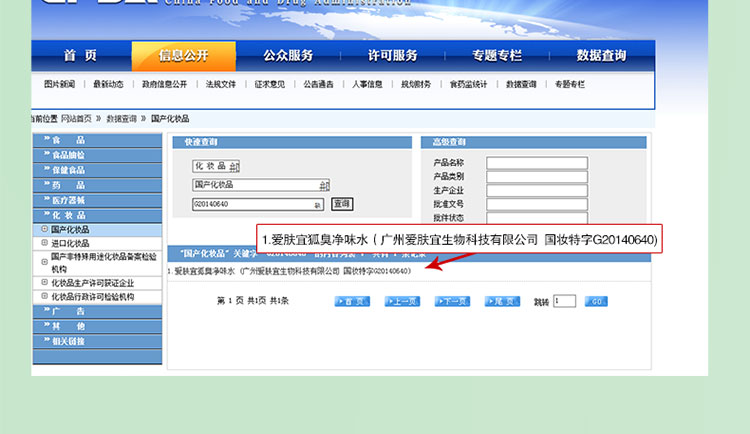The height and width of the screenshot is (434, 750).
Task: Follow the 数据查询 breadcrumb link
Action: coord(121,119)
